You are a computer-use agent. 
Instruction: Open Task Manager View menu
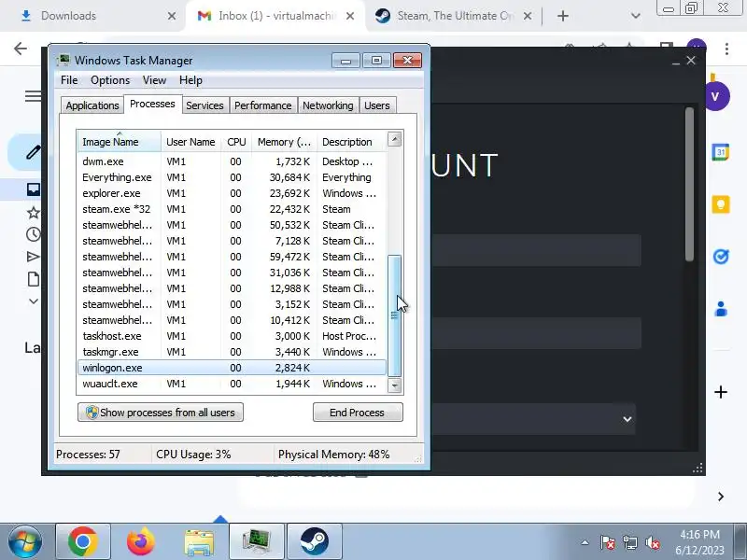[154, 80]
